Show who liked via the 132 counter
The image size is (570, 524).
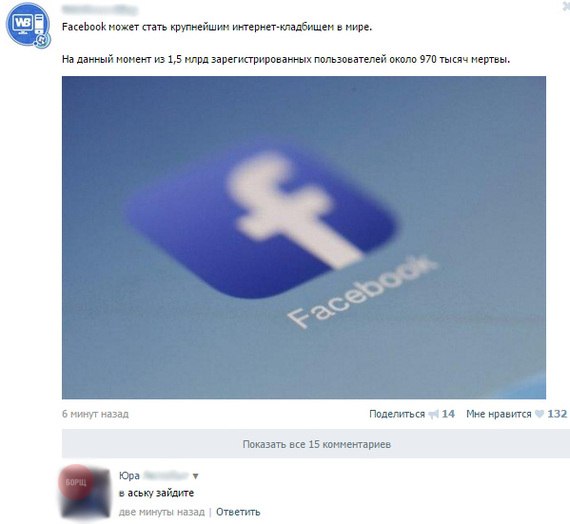pyautogui.click(x=557, y=414)
